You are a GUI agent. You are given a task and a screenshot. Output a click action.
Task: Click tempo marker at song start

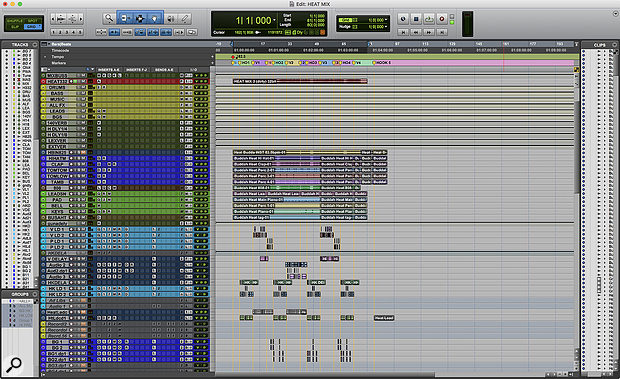(233, 57)
